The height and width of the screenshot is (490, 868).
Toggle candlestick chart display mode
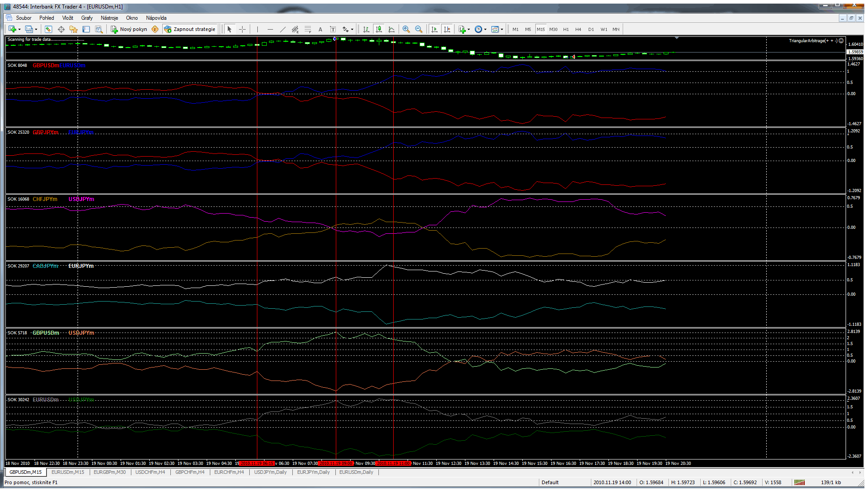[x=379, y=29]
